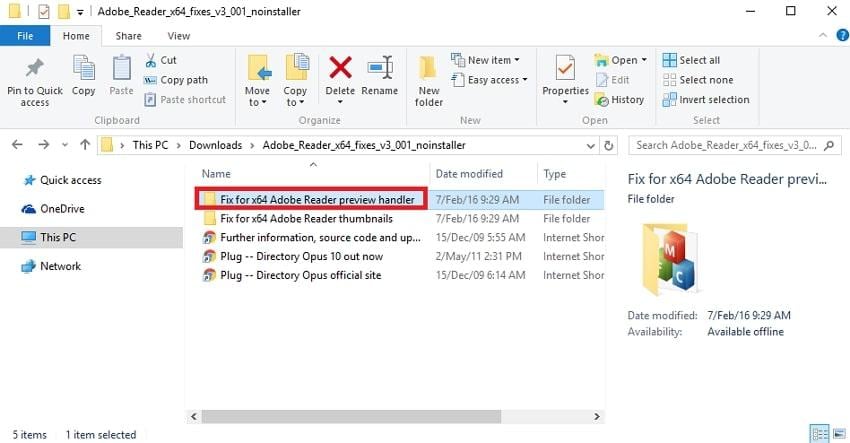Open the Help question mark icon
Screen dimensions: 850x443
(842, 36)
